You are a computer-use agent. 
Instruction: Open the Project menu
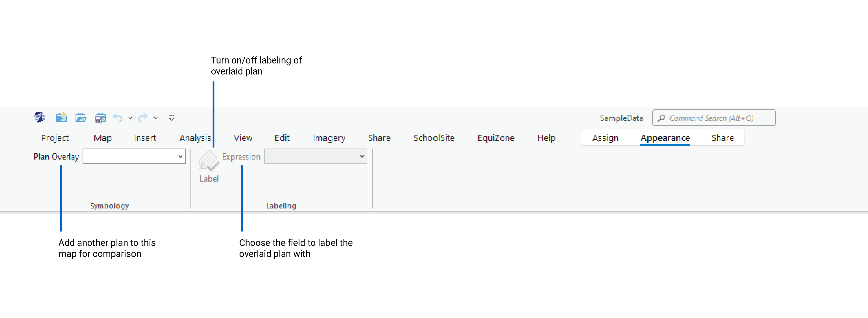pyautogui.click(x=55, y=138)
